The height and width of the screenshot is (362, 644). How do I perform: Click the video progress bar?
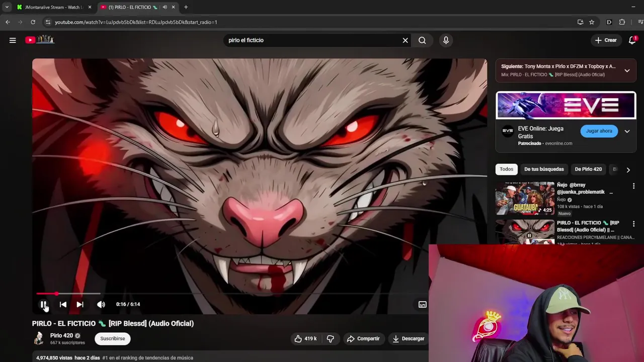click(231, 294)
